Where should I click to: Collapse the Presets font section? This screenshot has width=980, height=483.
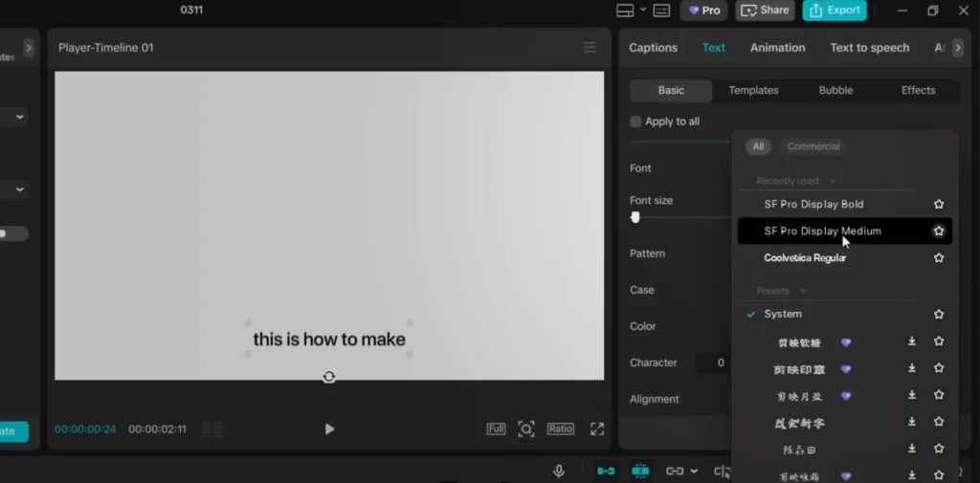click(x=803, y=291)
